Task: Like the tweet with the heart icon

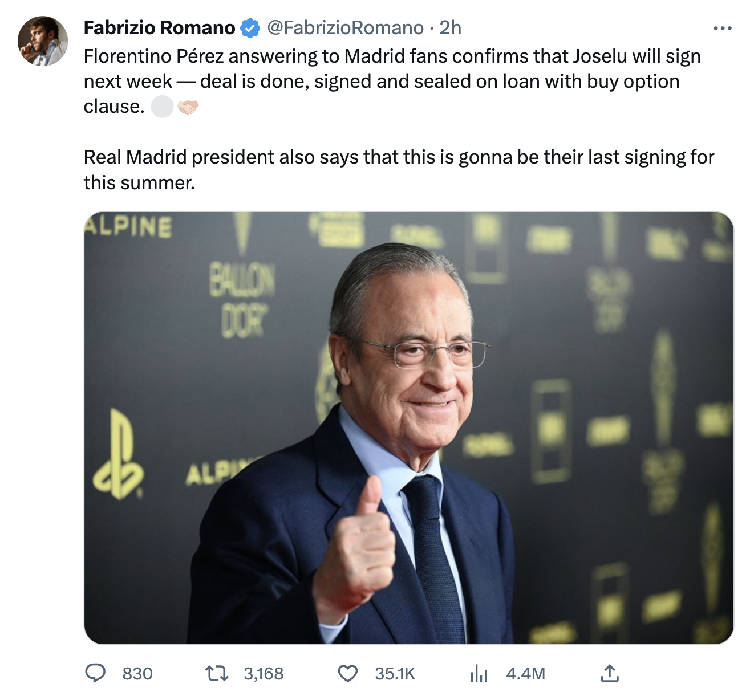Action: pos(347,674)
